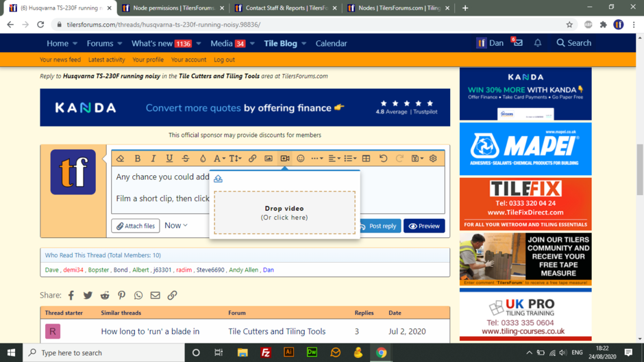Click the TileFix advertisement banner

coord(525,204)
